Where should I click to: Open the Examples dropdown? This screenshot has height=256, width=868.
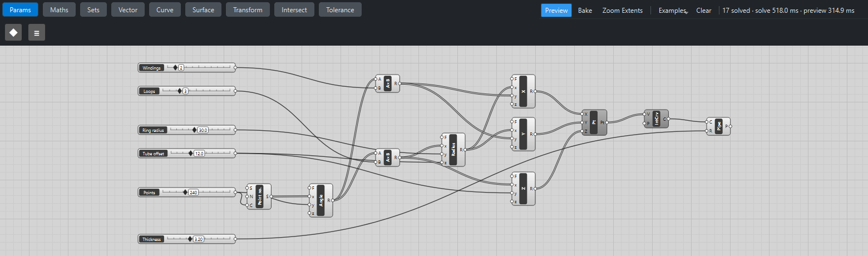coord(673,11)
